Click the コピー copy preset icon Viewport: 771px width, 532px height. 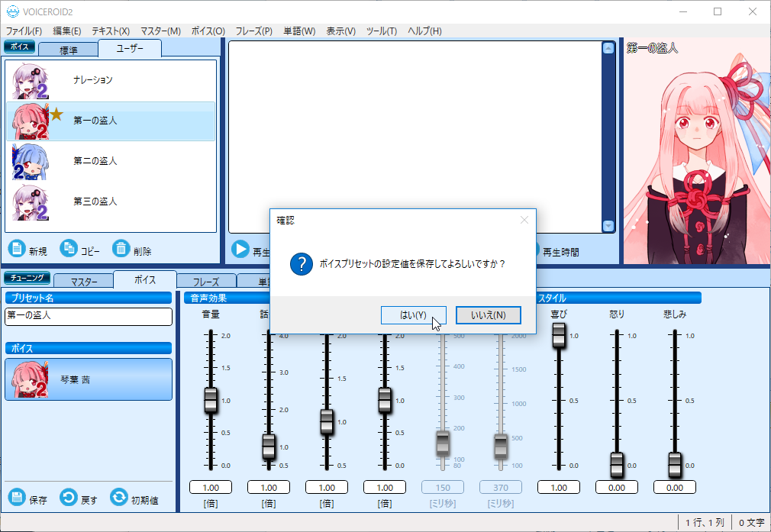click(69, 248)
